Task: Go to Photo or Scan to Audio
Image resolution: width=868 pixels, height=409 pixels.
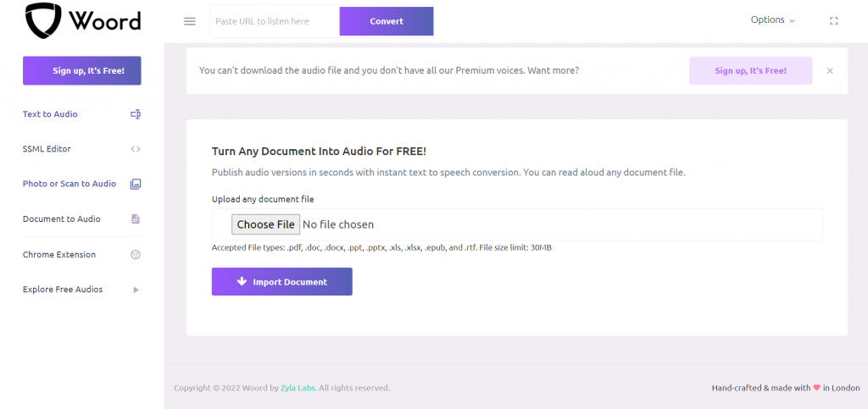Action: 70,184
